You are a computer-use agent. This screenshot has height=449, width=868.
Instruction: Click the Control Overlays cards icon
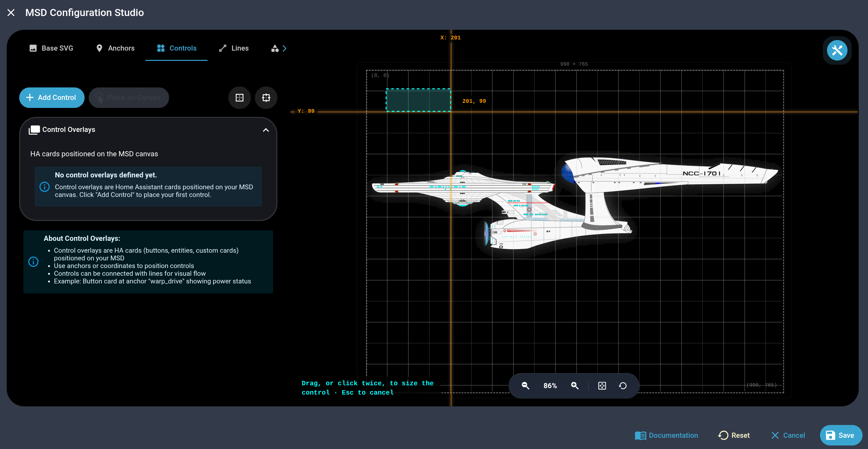[x=34, y=130]
